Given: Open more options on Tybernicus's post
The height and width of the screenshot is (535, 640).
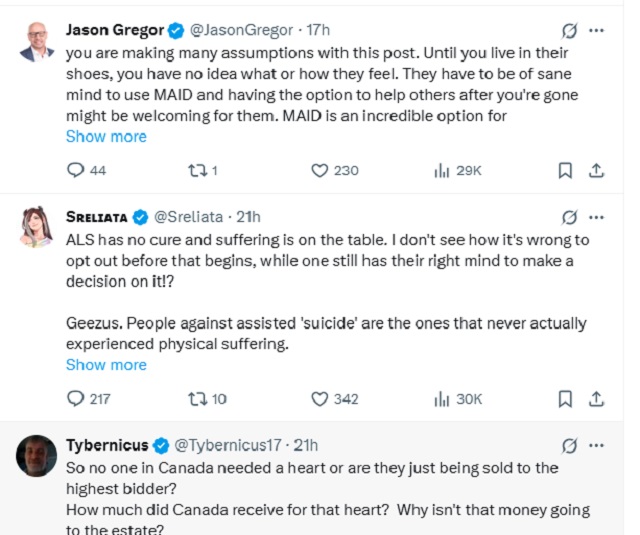Looking at the screenshot, I should (597, 445).
